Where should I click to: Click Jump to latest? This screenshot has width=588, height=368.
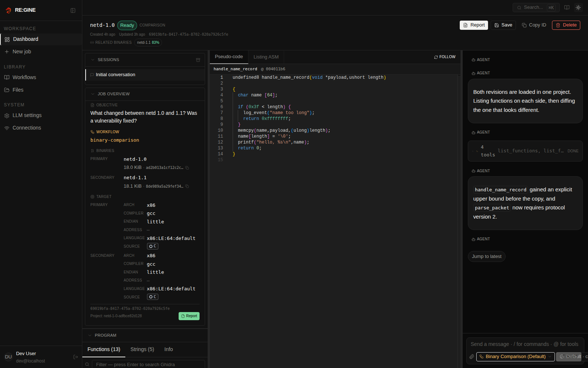487,256
